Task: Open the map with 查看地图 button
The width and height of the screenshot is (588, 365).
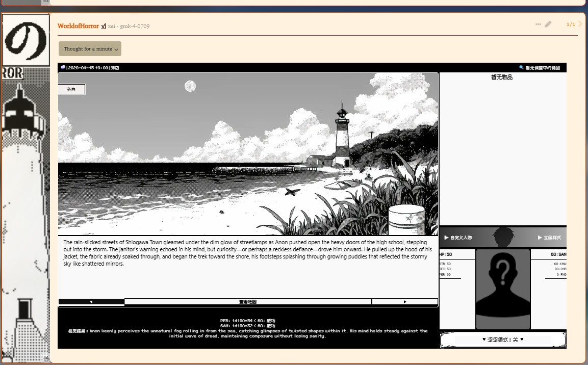Action: pyautogui.click(x=248, y=302)
